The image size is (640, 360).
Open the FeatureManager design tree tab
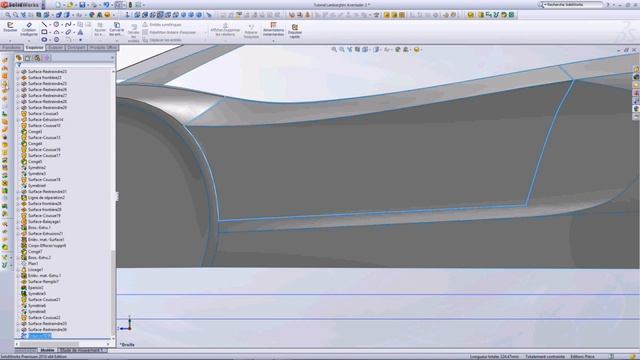19,58
